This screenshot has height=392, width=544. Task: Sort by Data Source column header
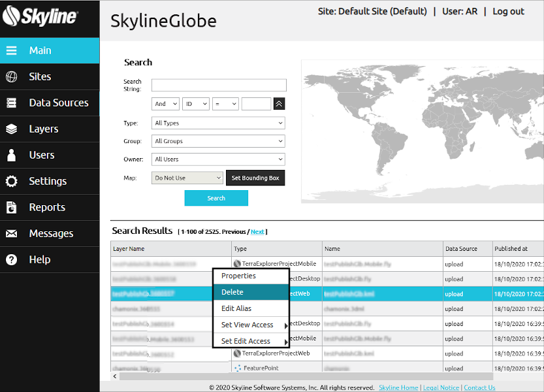pos(468,249)
